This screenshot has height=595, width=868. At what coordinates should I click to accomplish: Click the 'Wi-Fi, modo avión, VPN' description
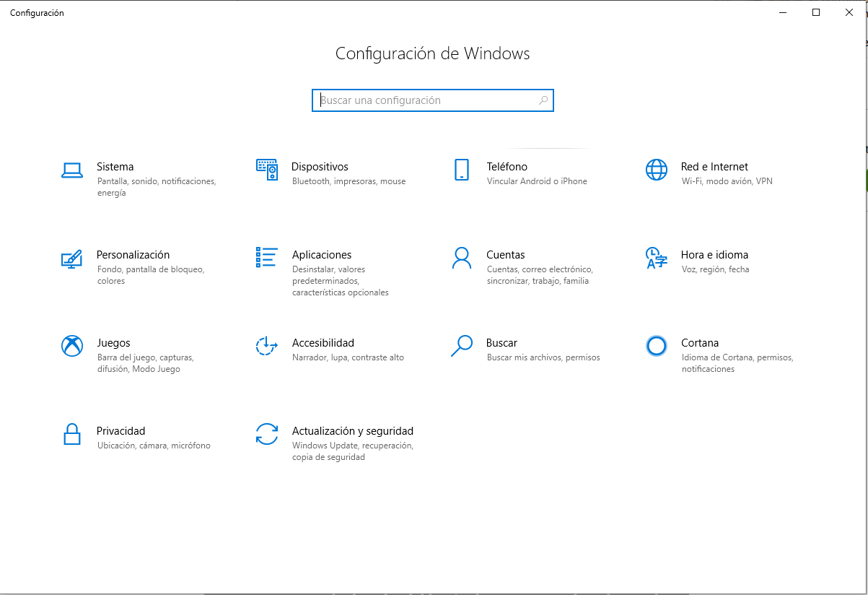[727, 181]
